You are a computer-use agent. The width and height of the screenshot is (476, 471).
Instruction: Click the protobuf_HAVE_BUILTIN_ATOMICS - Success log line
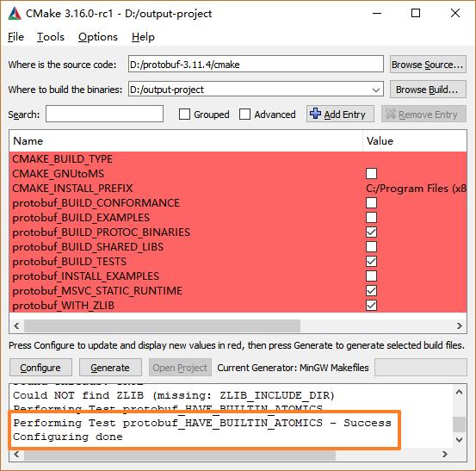pyautogui.click(x=202, y=423)
